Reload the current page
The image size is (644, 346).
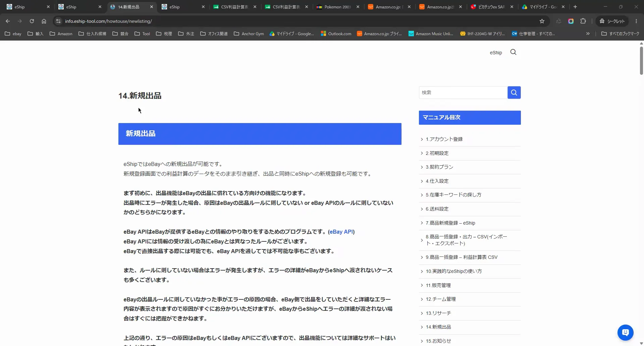[x=32, y=21]
